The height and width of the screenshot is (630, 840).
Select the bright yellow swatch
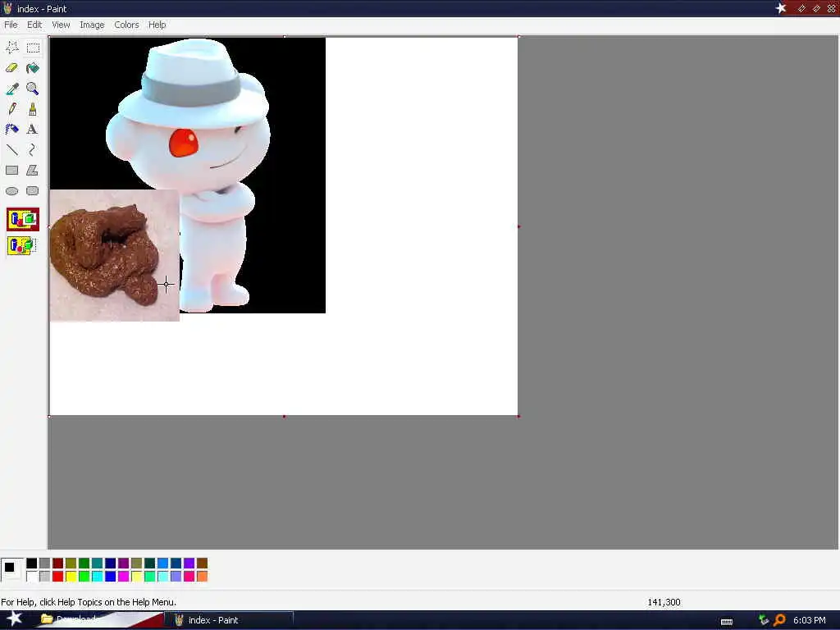(71, 577)
